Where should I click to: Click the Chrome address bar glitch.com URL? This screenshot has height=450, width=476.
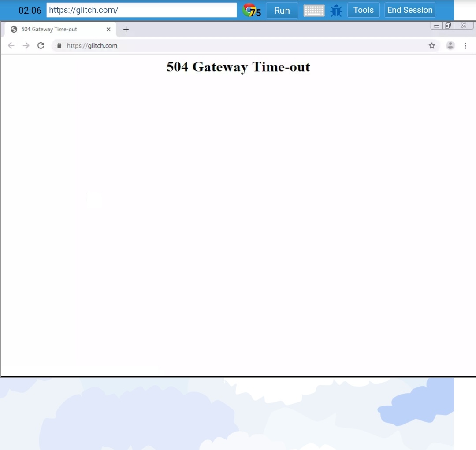pyautogui.click(x=92, y=46)
